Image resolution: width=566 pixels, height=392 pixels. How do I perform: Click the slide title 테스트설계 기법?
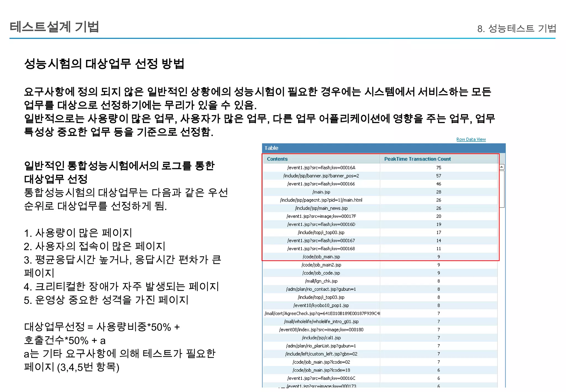[x=54, y=27]
